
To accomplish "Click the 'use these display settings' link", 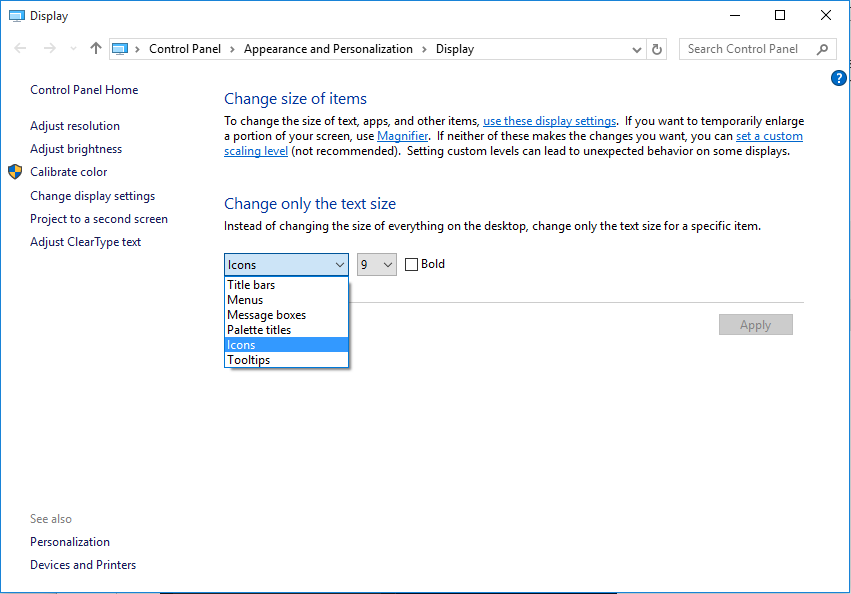I will [549, 121].
